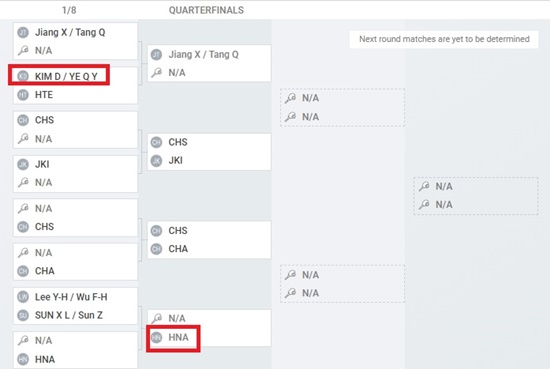Click the Next round matches notice box

point(444,39)
